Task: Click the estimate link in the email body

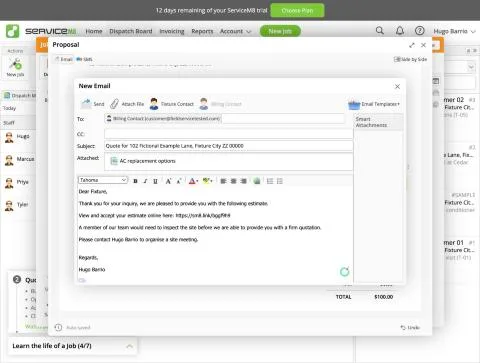Action: [203, 216]
